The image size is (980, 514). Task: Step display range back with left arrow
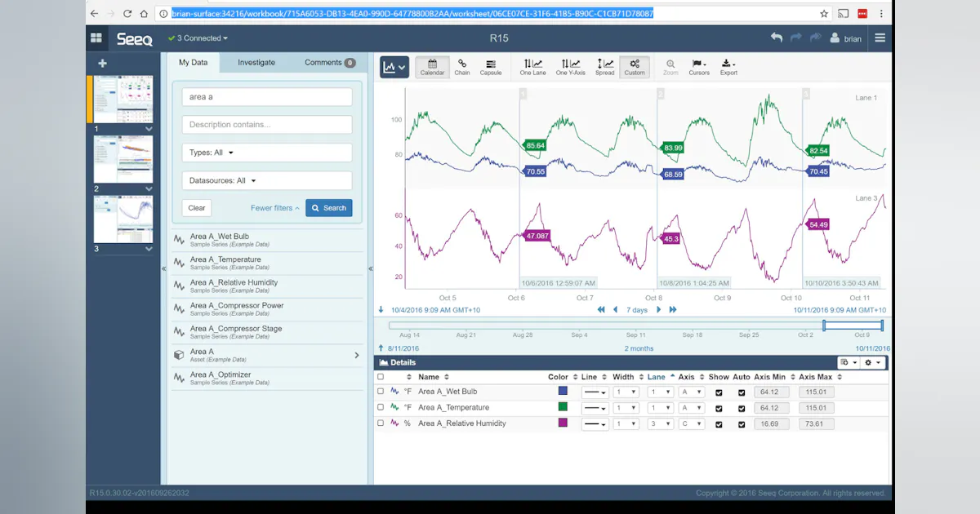tap(616, 310)
